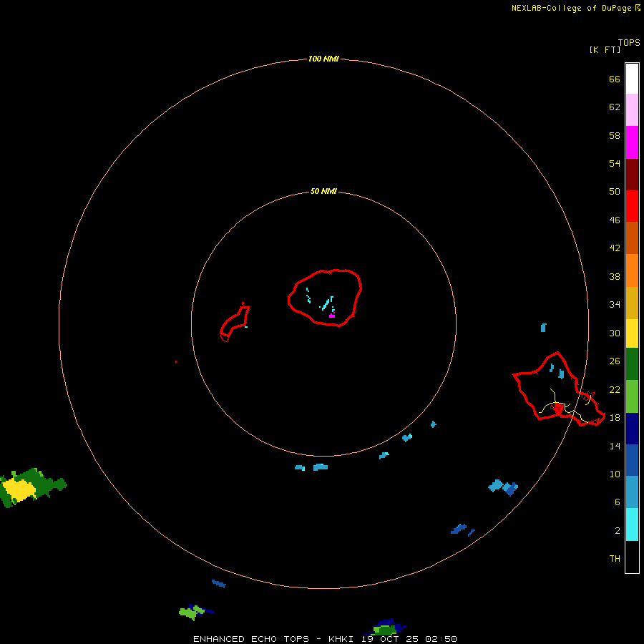Click the legend value 58
Viewport: 644px width, 644px height.
pos(615,135)
